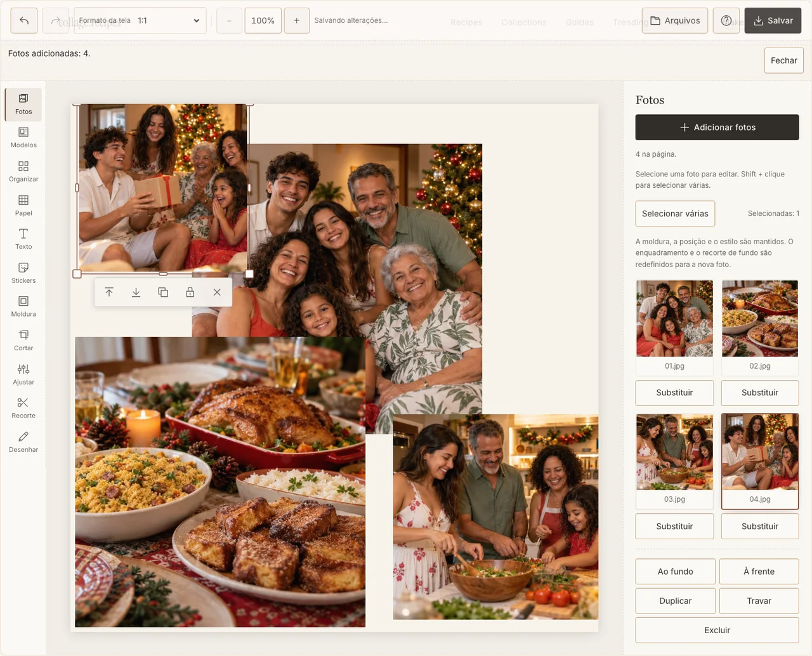This screenshot has width=812, height=656.
Task: Select the Recorte cutout tool
Action: point(23,409)
